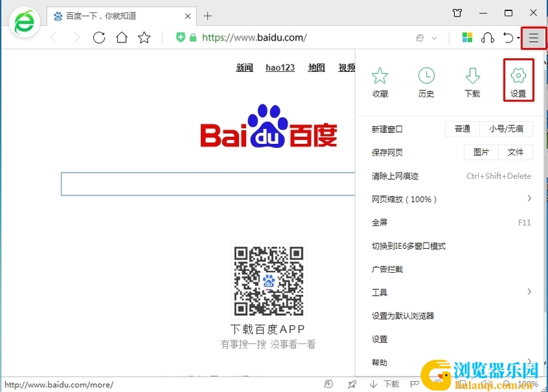
Task: Open the home page icon
Action: (122, 38)
